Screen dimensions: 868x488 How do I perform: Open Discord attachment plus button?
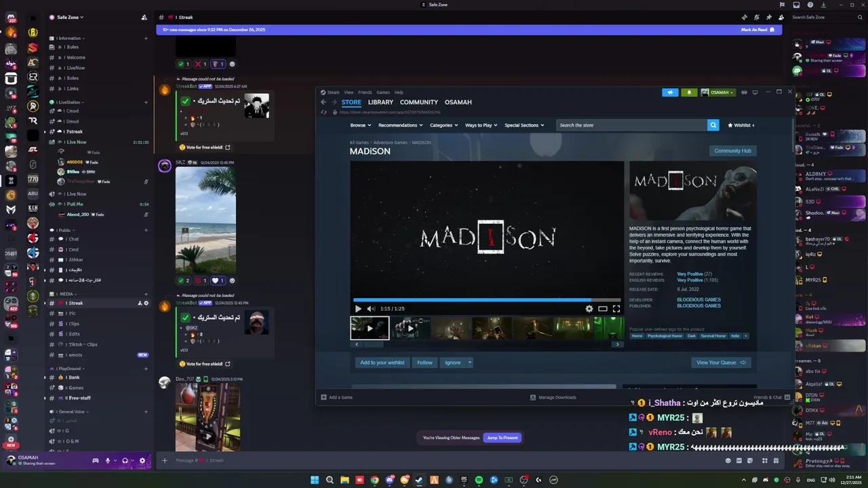[164, 460]
